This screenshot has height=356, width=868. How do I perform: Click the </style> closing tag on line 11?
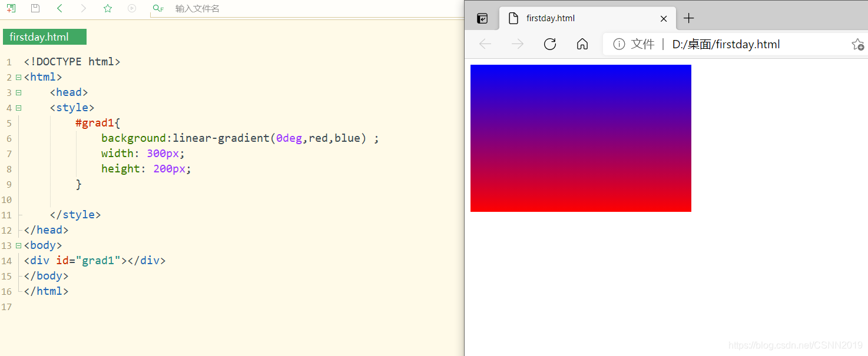(75, 215)
